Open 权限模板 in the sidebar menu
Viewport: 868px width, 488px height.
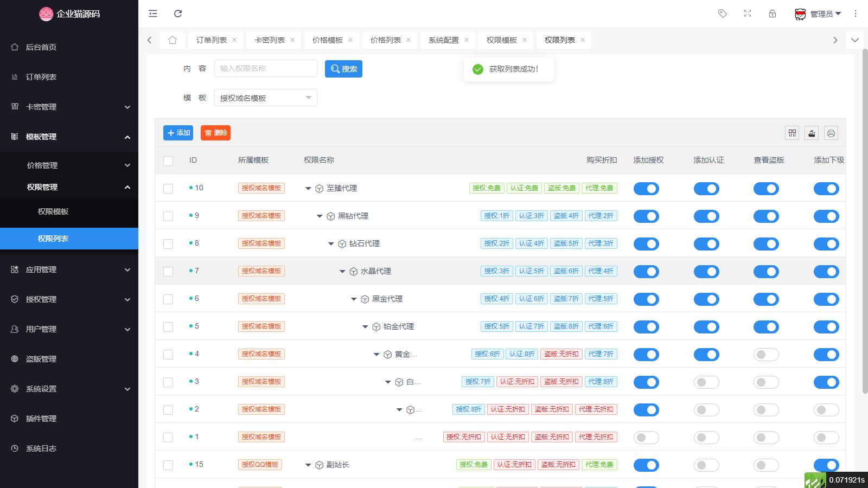[x=53, y=211]
